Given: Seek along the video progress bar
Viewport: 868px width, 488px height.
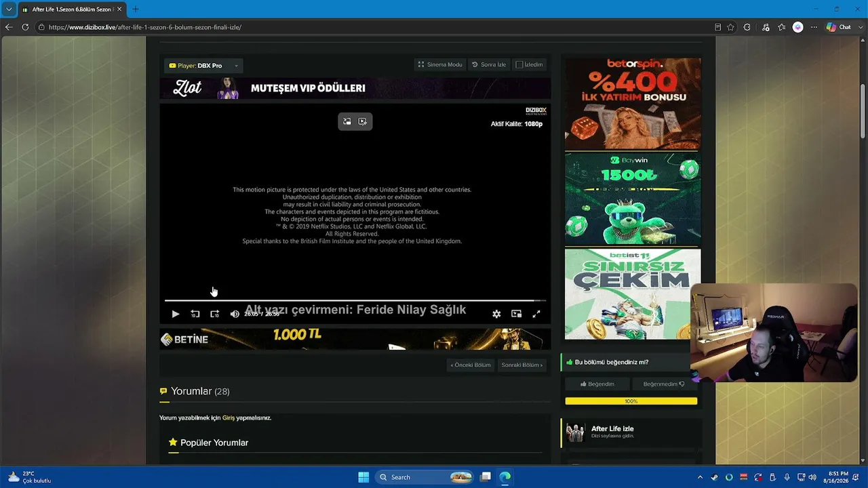Looking at the screenshot, I should click(355, 300).
